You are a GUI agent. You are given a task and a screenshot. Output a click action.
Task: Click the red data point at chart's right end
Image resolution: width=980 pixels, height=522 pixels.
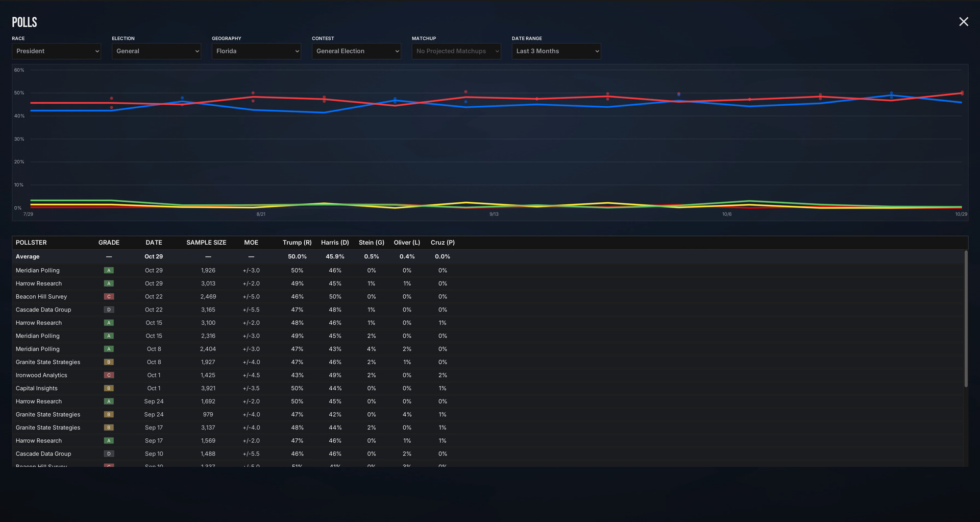962,93
